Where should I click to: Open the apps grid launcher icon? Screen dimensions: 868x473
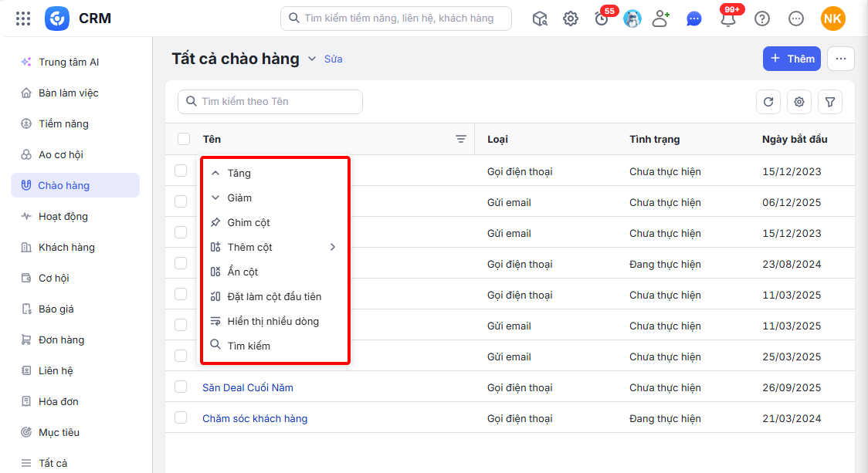coord(23,19)
